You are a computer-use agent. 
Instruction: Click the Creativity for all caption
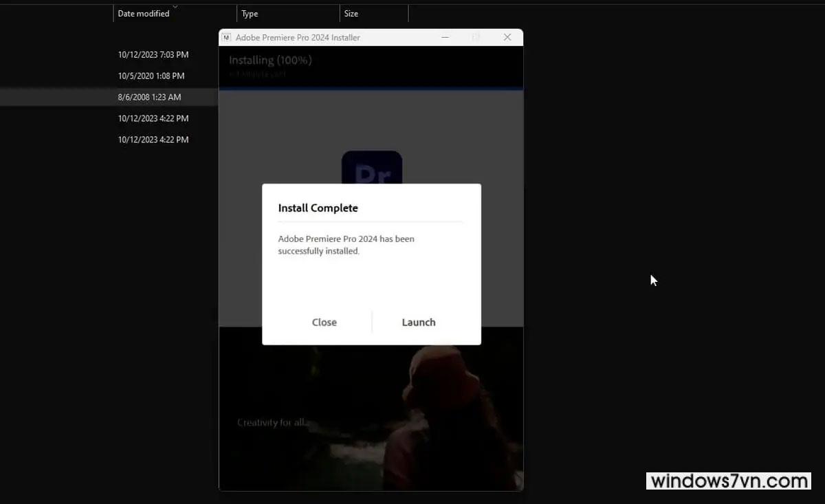(x=272, y=422)
